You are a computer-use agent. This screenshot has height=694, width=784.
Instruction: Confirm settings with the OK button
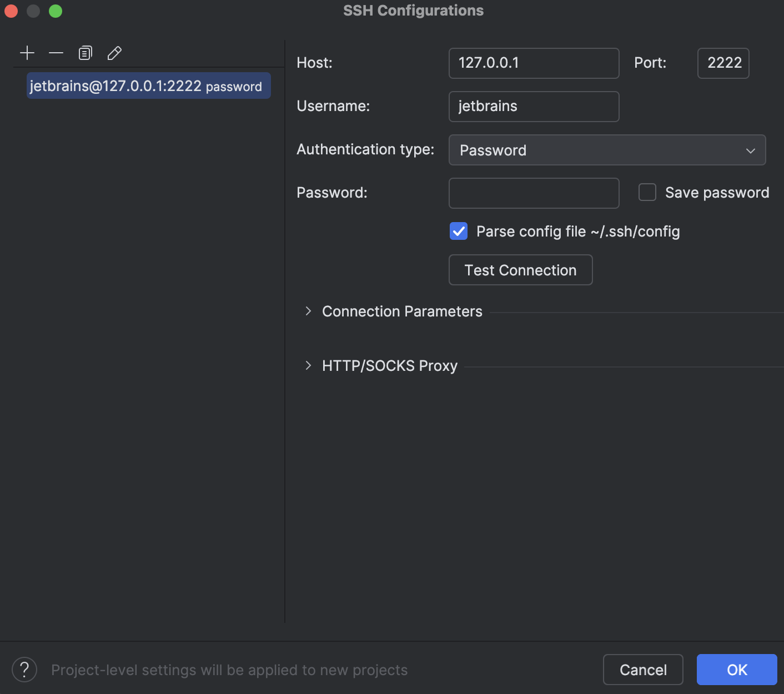737,670
